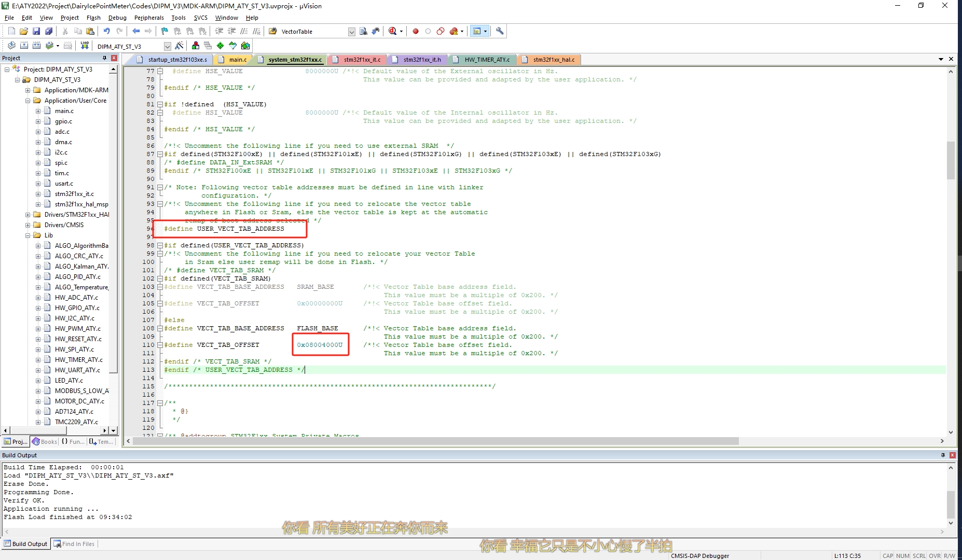Viewport: 962px width, 560px height.
Task: Click the Save file icon
Action: coord(36,32)
